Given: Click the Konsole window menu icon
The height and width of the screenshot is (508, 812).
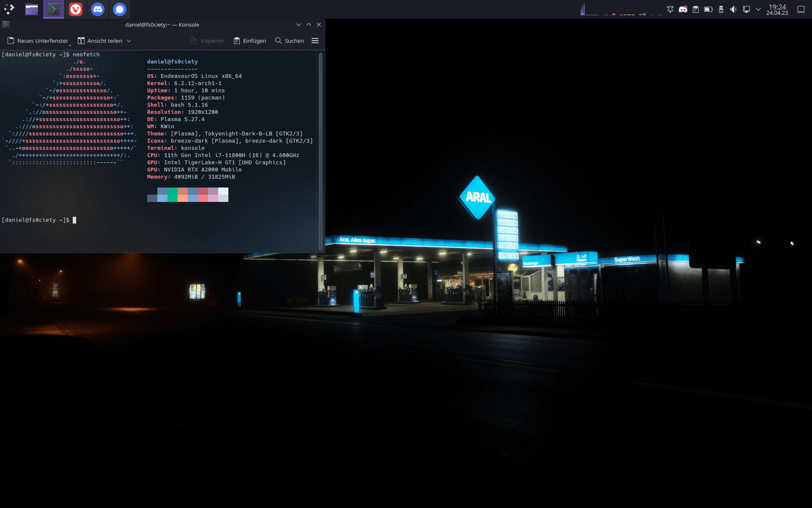Looking at the screenshot, I should (6, 25).
